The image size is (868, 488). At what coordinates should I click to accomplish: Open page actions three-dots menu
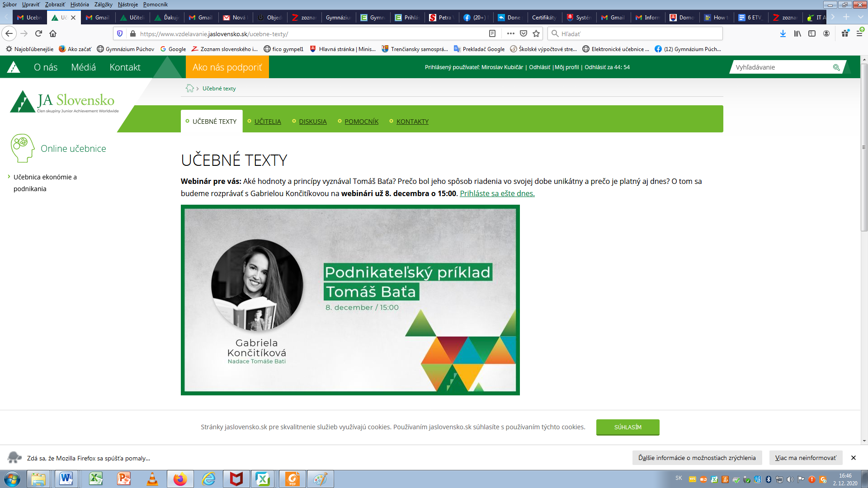(x=510, y=33)
